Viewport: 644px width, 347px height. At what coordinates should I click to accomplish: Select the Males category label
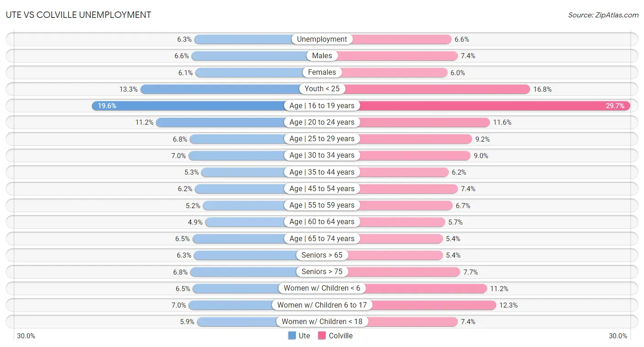[322, 56]
